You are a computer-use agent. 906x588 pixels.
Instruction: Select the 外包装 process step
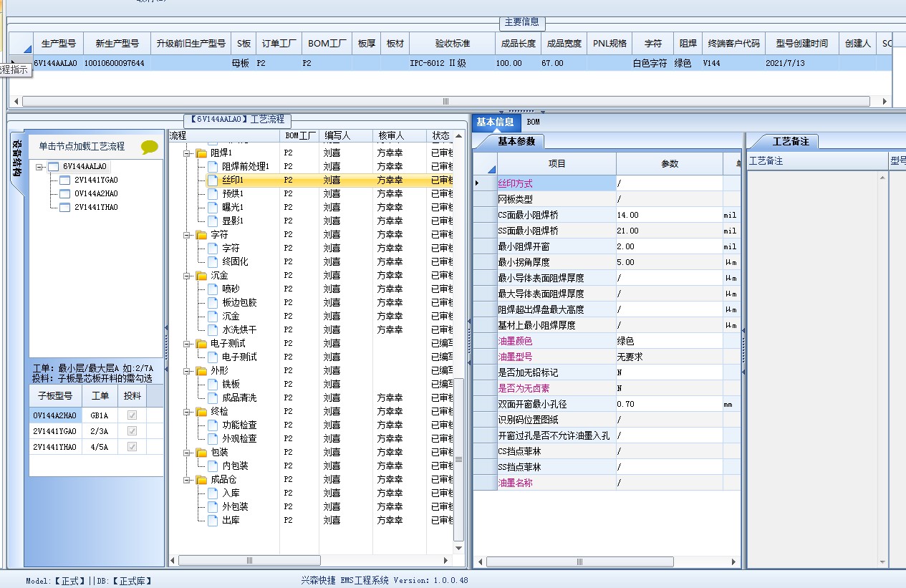pyautogui.click(x=235, y=507)
